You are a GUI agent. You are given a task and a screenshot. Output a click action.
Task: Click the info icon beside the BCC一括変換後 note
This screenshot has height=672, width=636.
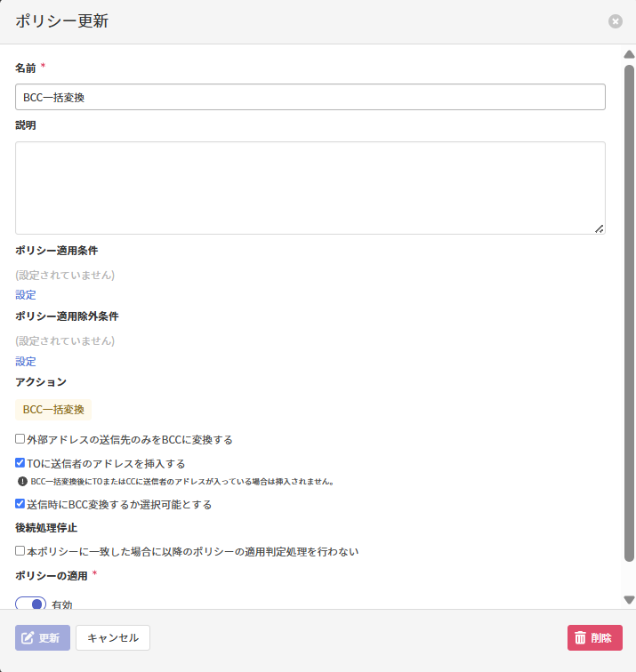[x=22, y=482]
